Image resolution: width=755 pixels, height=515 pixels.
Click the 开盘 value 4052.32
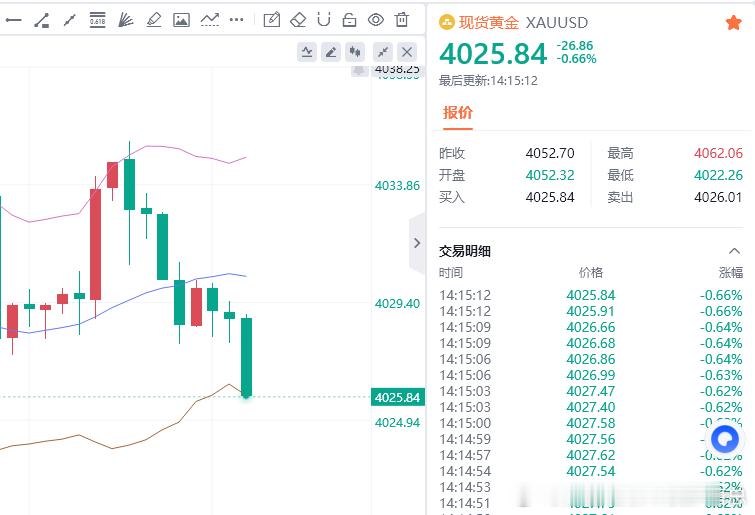(x=550, y=175)
